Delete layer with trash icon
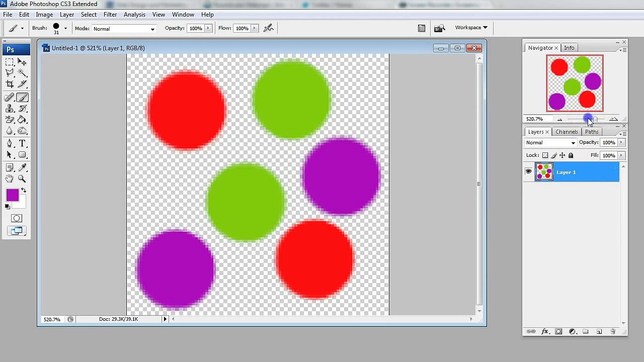Screen dimensions: 644x362 [613, 331]
